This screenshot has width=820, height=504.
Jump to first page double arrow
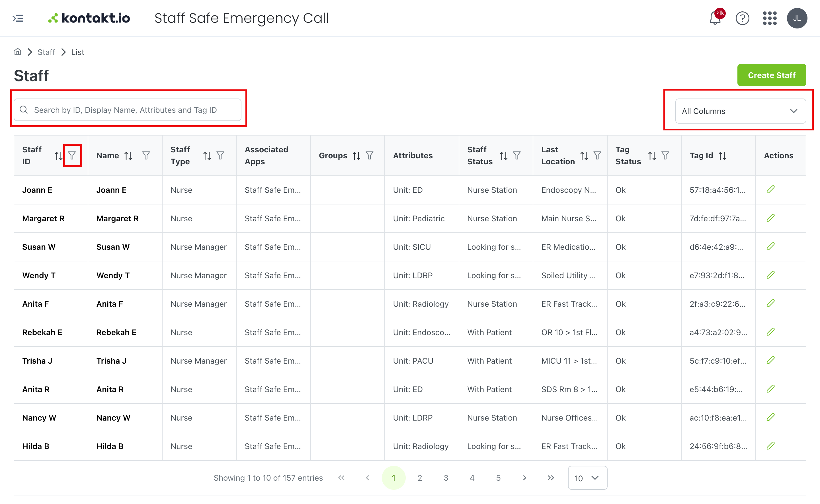coord(341,478)
